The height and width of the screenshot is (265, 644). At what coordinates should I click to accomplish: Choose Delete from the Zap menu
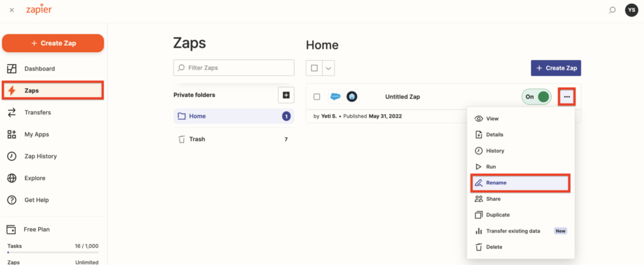(520, 247)
